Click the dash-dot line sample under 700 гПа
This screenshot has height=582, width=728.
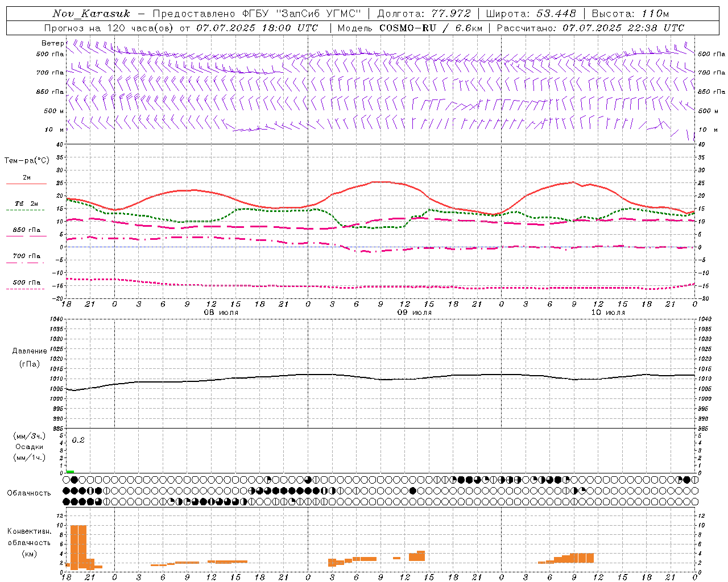26,263
